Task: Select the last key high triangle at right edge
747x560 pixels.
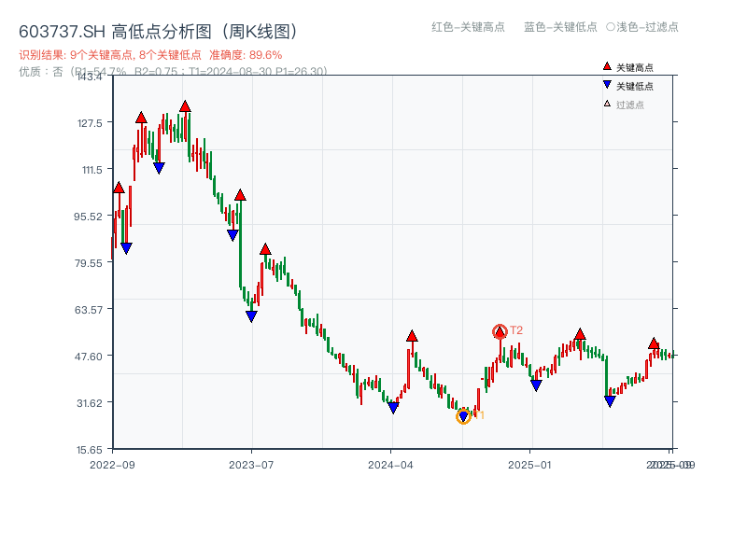Action: [x=654, y=343]
